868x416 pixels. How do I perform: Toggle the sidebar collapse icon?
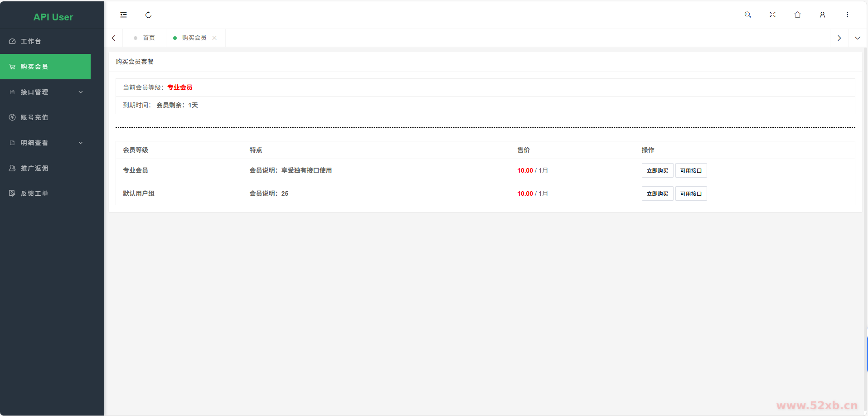(x=123, y=15)
